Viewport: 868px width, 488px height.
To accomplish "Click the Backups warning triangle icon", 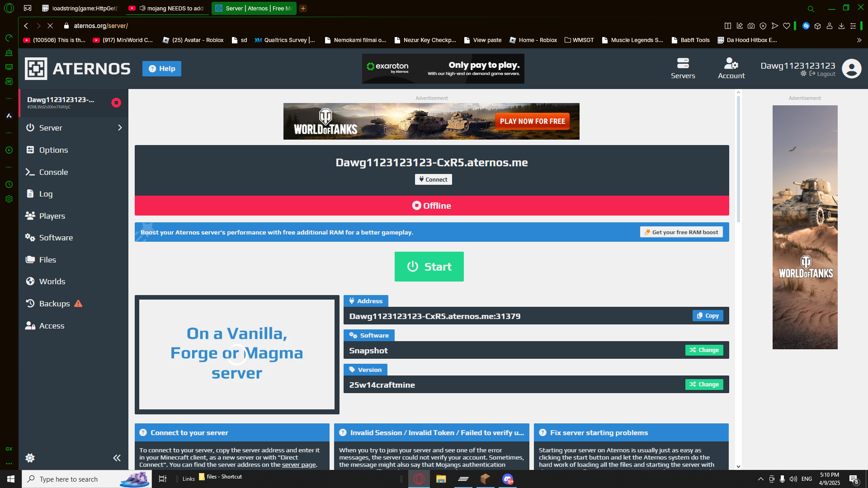I will 78,303.
